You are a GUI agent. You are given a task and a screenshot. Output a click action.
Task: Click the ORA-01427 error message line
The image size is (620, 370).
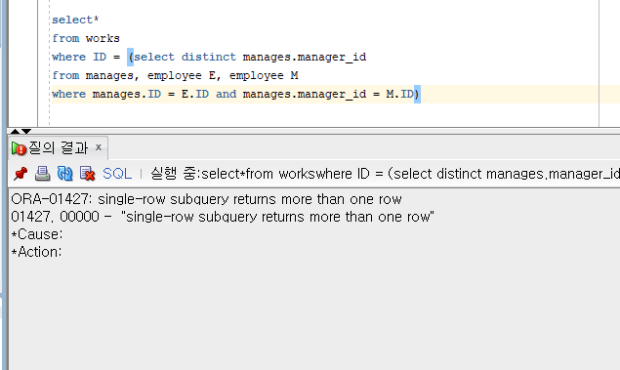pyautogui.click(x=206, y=199)
